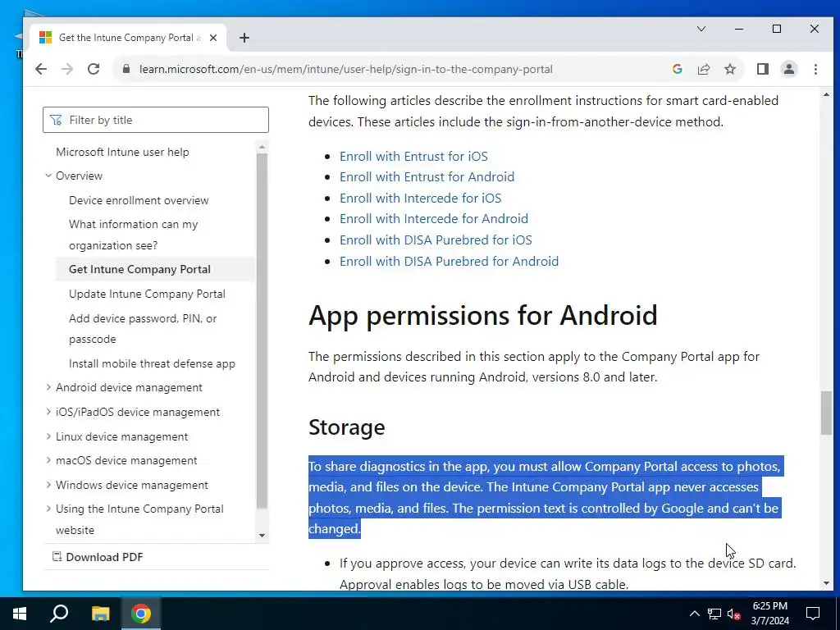Open Chrome side panel

pyautogui.click(x=762, y=69)
